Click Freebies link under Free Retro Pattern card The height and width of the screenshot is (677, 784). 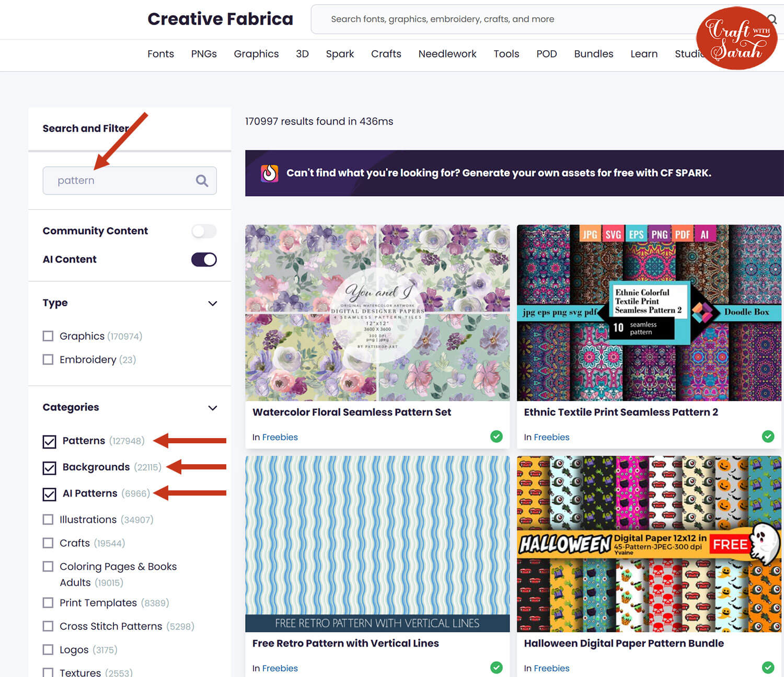pos(280,668)
